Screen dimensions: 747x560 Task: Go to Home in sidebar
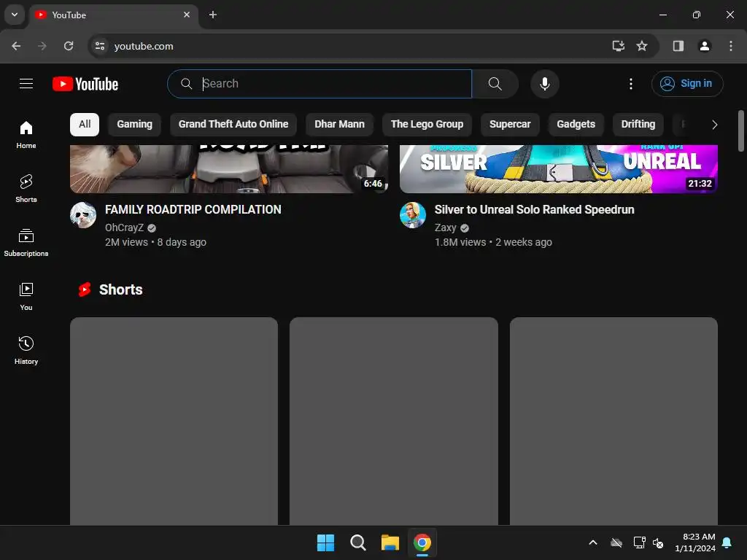coord(26,135)
